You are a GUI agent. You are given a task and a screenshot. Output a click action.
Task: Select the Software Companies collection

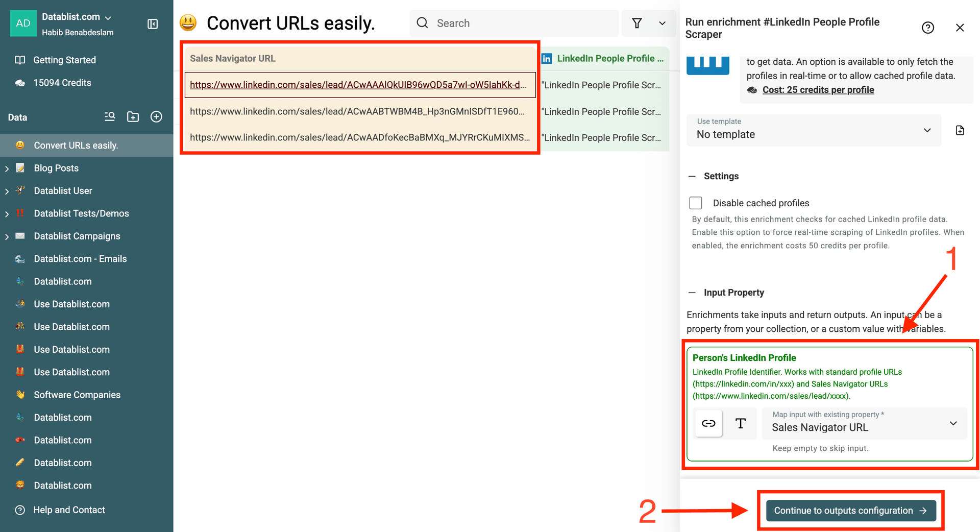pos(77,395)
